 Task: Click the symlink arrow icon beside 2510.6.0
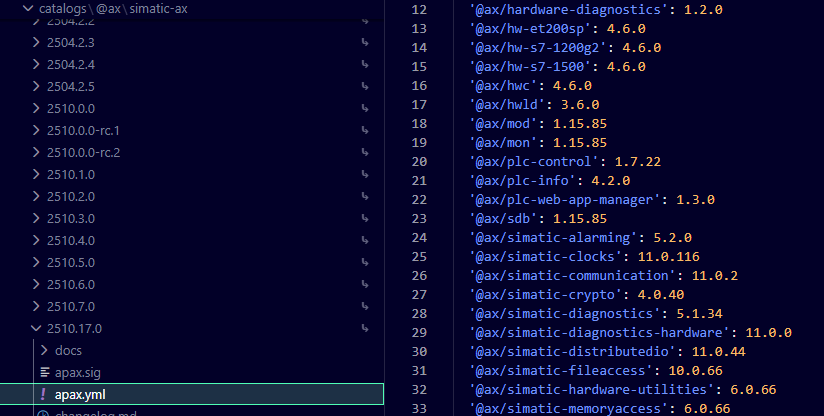pos(364,285)
